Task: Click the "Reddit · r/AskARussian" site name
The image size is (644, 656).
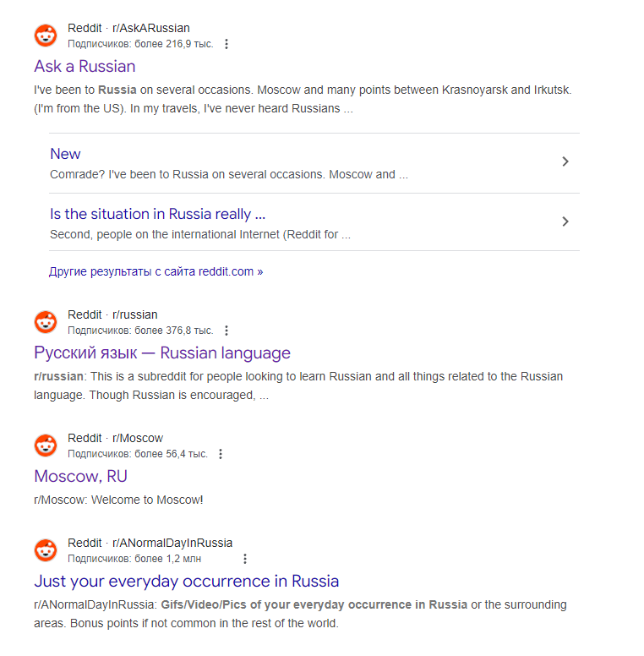Action: tap(128, 28)
